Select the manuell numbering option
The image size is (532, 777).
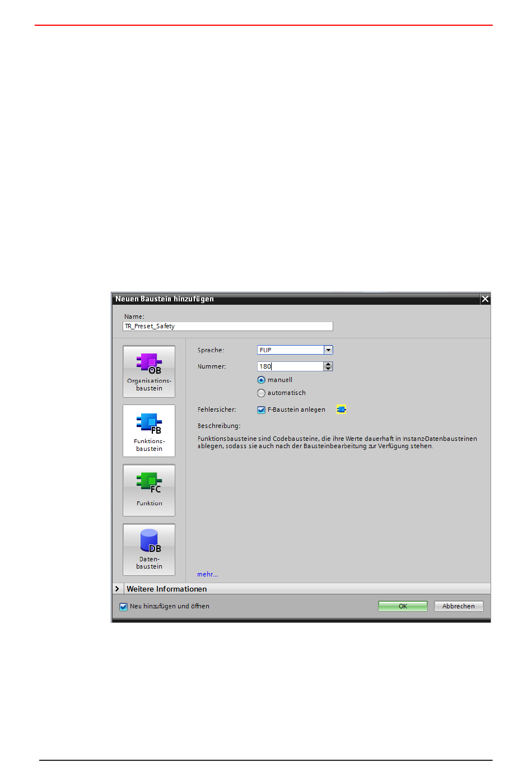261,380
